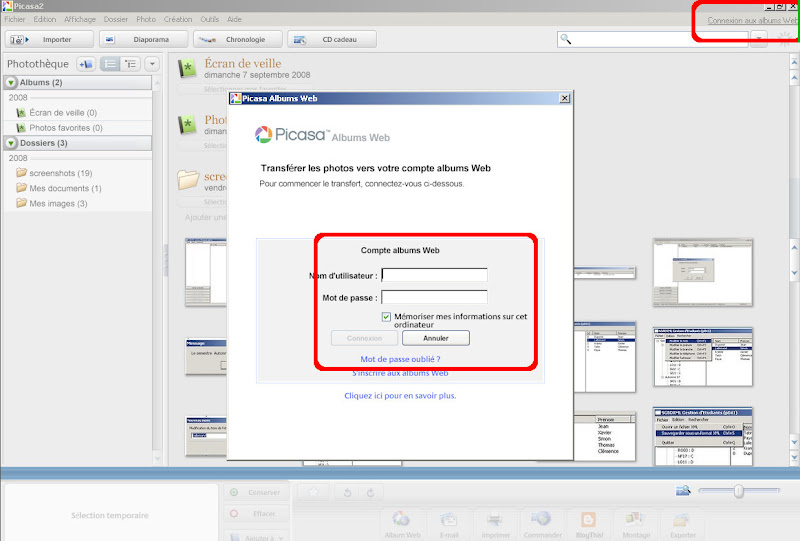Collapse the Albums (2) section
This screenshot has width=800, height=541.
click(x=11, y=82)
